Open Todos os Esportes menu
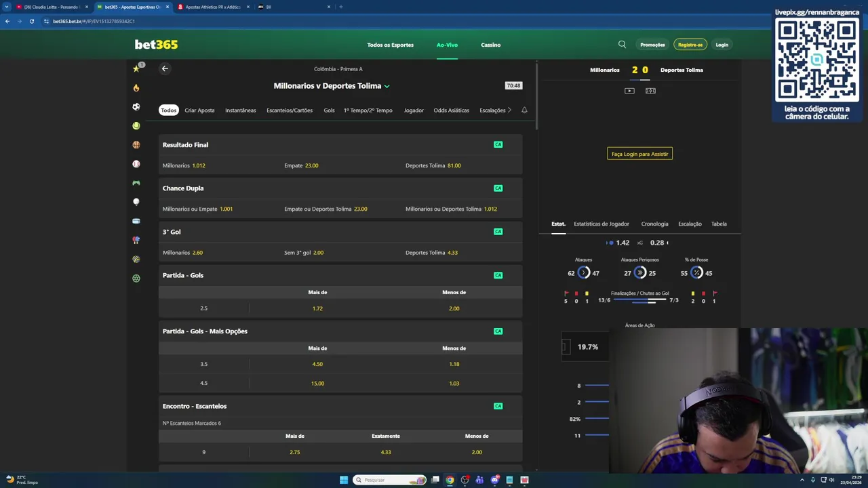The height and width of the screenshot is (488, 868). click(x=390, y=45)
